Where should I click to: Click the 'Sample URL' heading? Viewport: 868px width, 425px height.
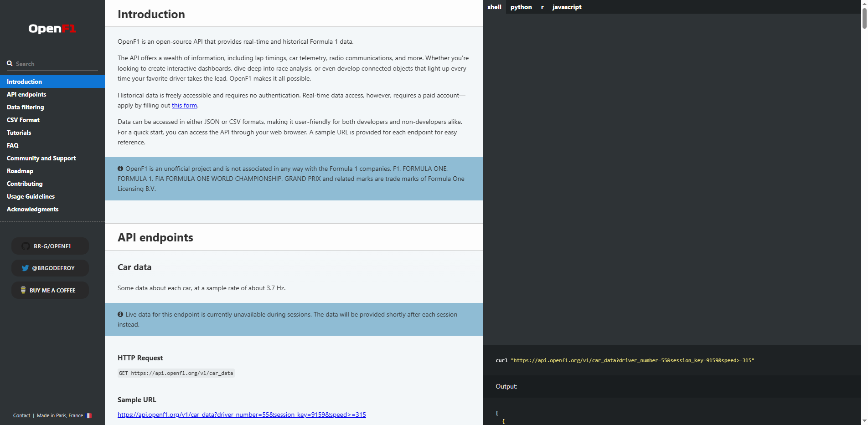tap(137, 400)
